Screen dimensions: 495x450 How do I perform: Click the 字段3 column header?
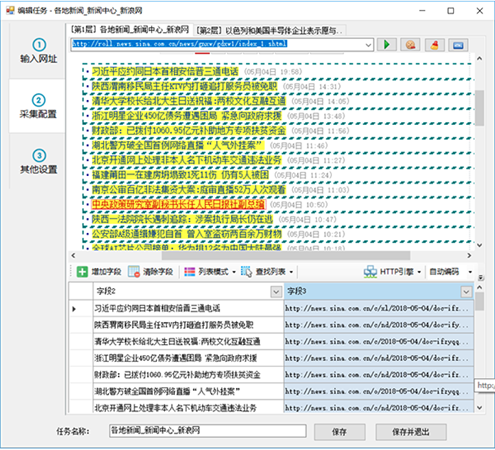click(379, 292)
